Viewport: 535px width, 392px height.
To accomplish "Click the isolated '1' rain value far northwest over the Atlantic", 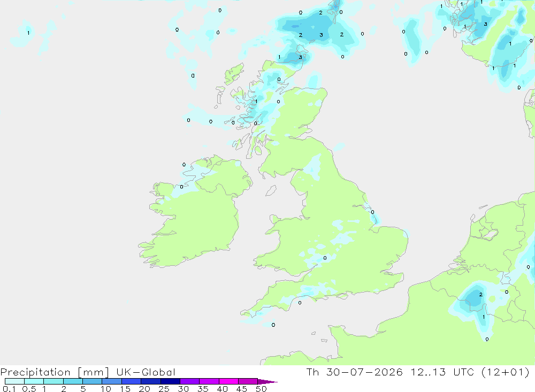I will click(x=28, y=33).
